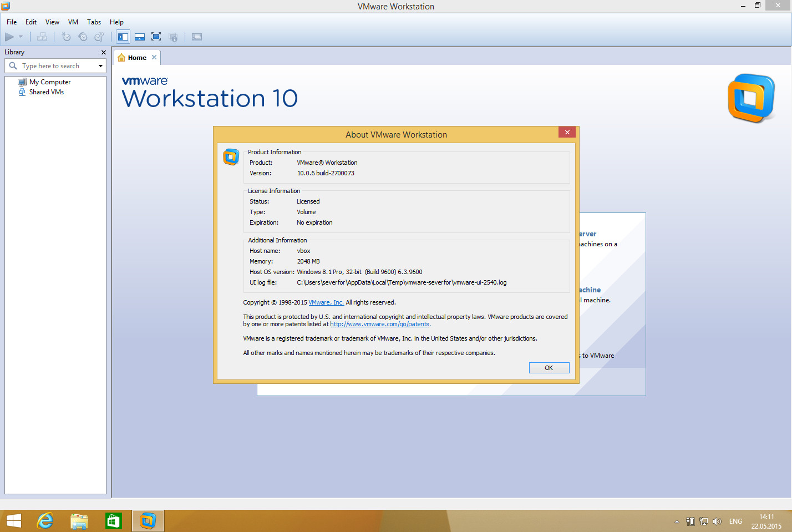This screenshot has width=792, height=532.
Task: Open the Tabs menu
Action: pos(94,22)
